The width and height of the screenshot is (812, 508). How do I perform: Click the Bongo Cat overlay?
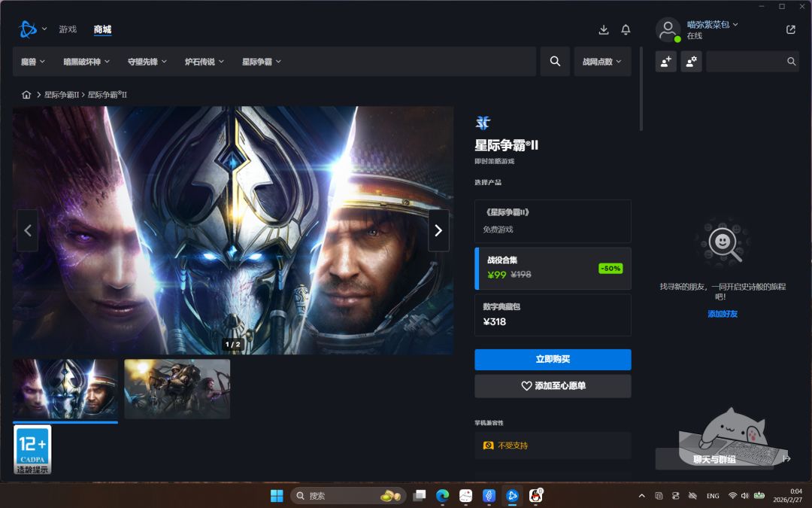point(733,436)
